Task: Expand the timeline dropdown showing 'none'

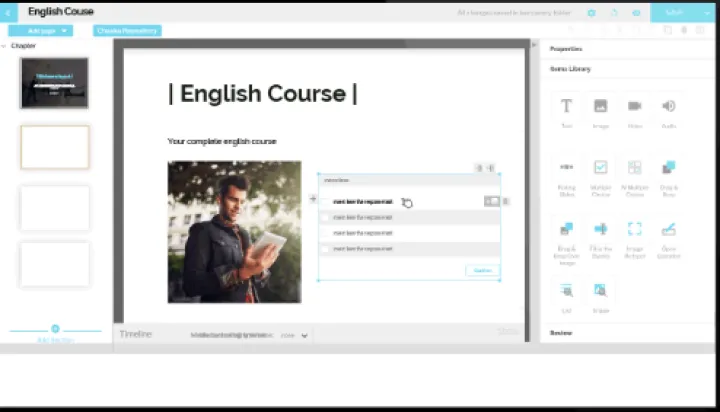Action: [295, 335]
